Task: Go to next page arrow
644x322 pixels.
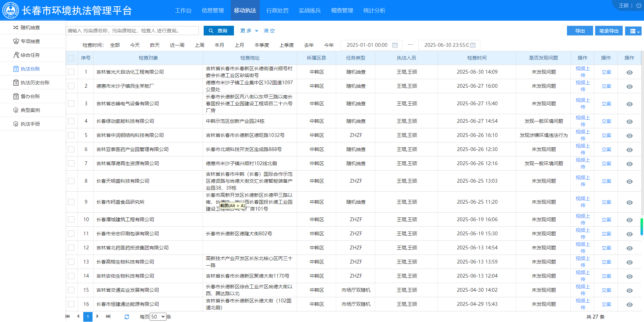Action: click(98, 316)
